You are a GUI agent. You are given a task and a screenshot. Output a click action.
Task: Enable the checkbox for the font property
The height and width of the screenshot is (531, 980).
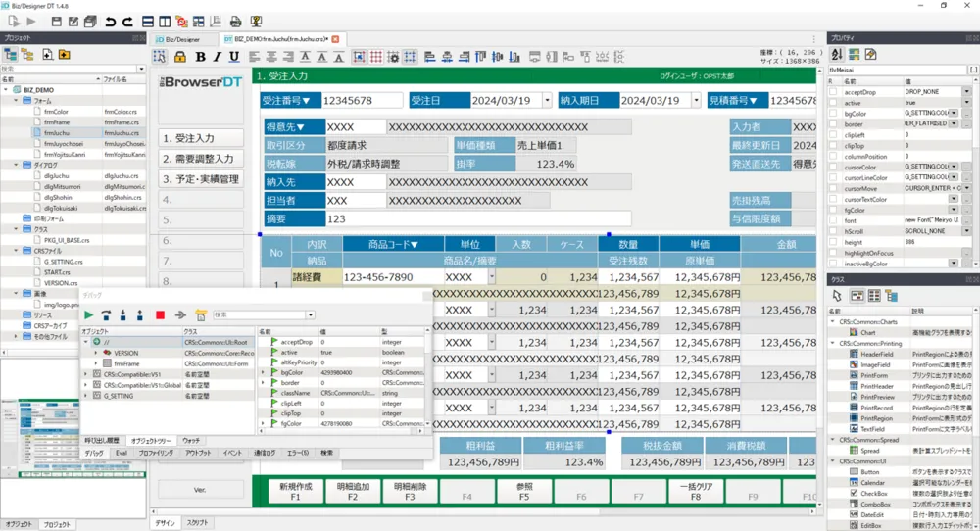click(834, 220)
